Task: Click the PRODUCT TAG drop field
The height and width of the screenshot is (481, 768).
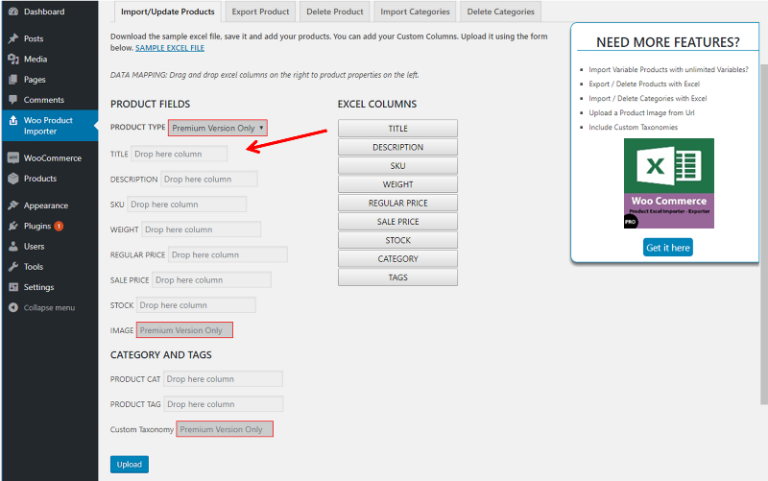Action: [223, 404]
